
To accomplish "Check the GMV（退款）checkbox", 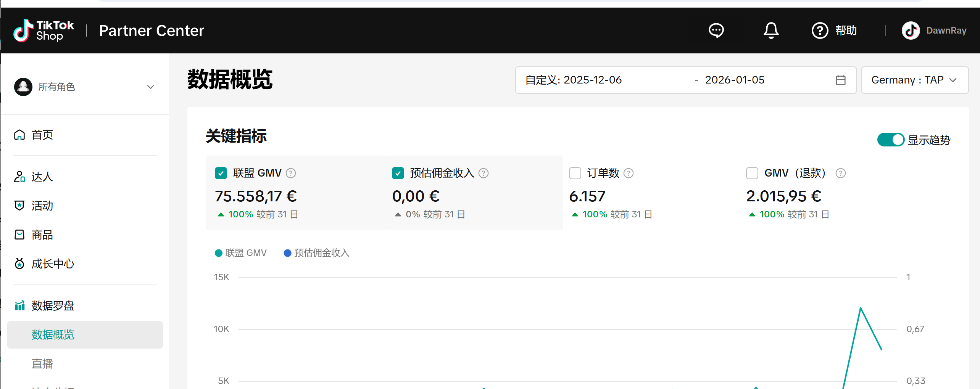I will [x=752, y=173].
